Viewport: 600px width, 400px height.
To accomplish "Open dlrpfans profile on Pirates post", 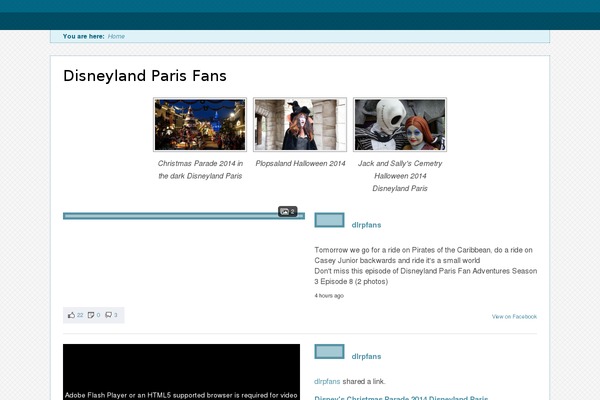I will (366, 225).
